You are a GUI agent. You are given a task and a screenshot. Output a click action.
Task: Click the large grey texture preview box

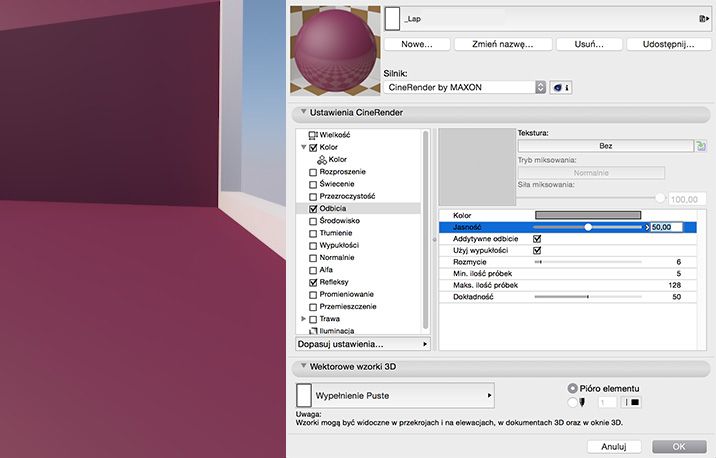pyautogui.click(x=477, y=167)
